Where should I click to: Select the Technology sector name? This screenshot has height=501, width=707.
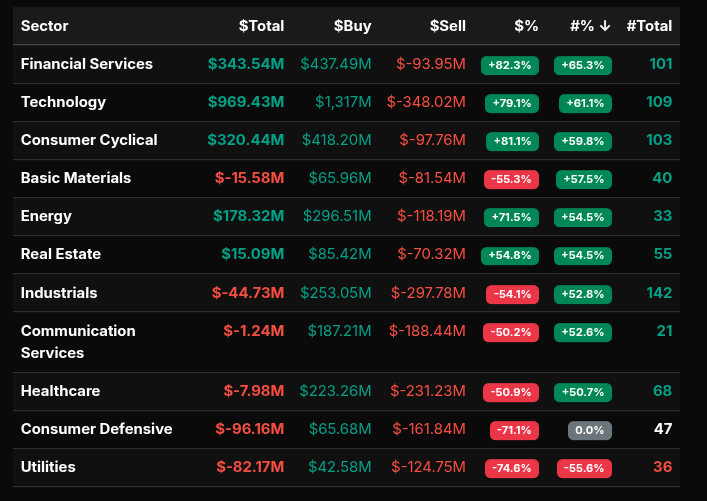click(x=63, y=102)
